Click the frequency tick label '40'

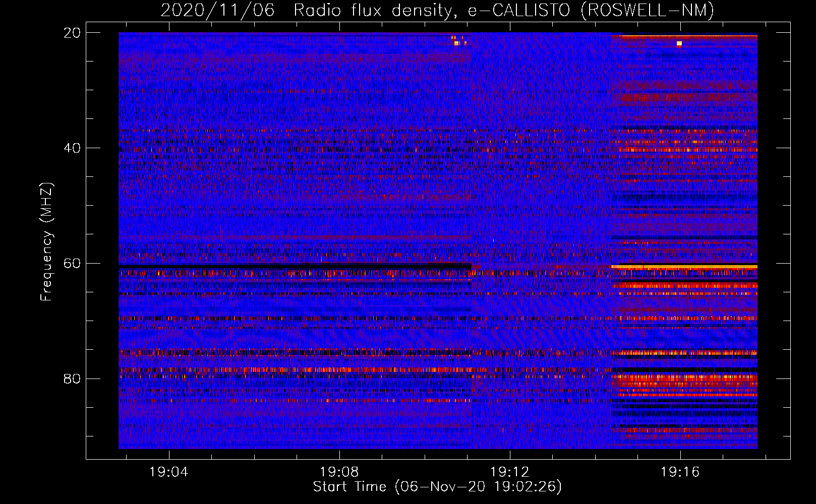72,148
